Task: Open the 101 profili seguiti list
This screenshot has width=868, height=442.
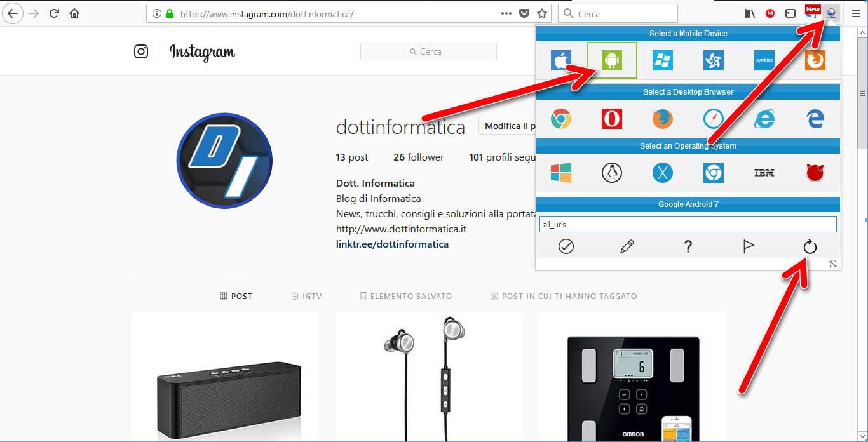Action: pyautogui.click(x=502, y=157)
